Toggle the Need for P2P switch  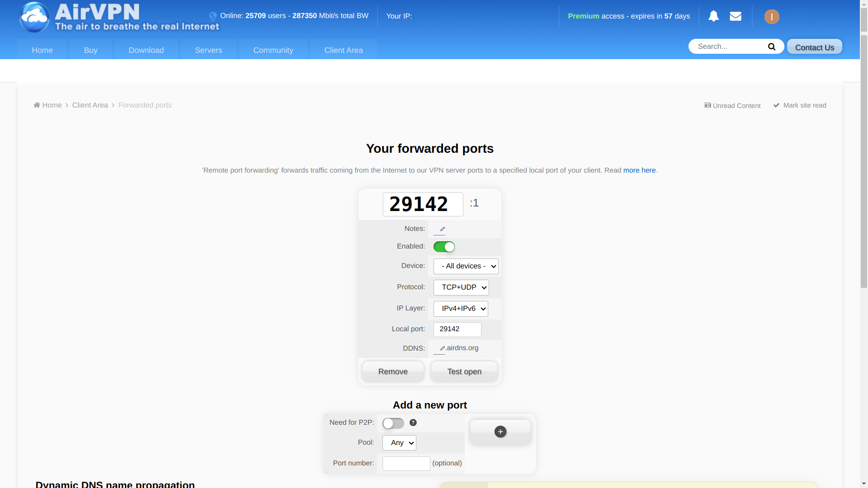tap(393, 422)
